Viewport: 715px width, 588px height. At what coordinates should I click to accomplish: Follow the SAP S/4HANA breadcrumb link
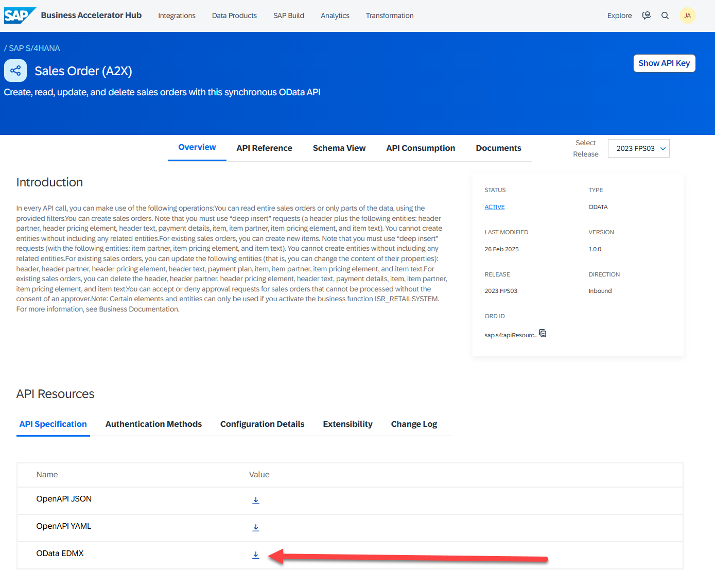pos(34,48)
